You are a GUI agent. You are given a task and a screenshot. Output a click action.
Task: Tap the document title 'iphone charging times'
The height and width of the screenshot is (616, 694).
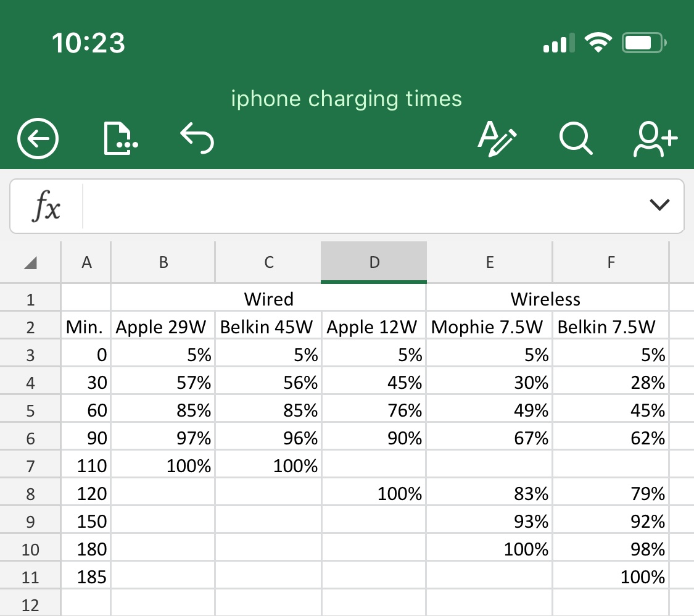point(346,99)
